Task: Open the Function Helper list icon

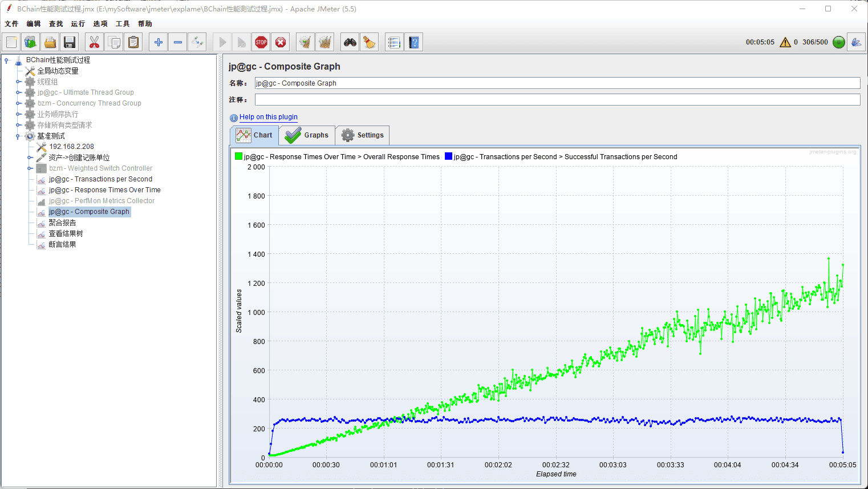Action: 394,42
